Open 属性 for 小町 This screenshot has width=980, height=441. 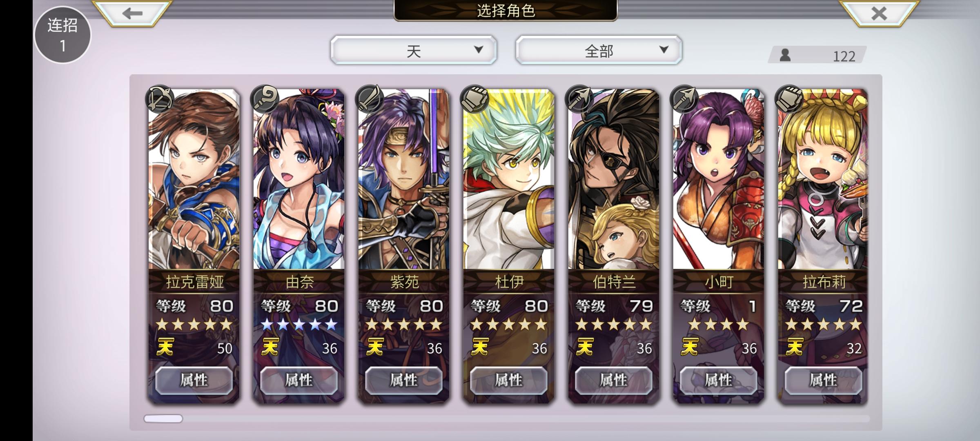(x=718, y=380)
